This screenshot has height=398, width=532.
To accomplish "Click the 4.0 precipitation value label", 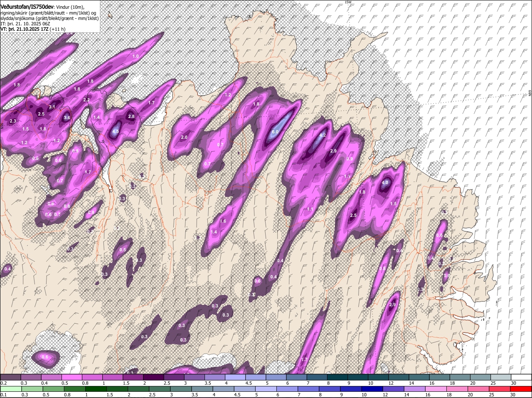I will pyautogui.click(x=385, y=182).
